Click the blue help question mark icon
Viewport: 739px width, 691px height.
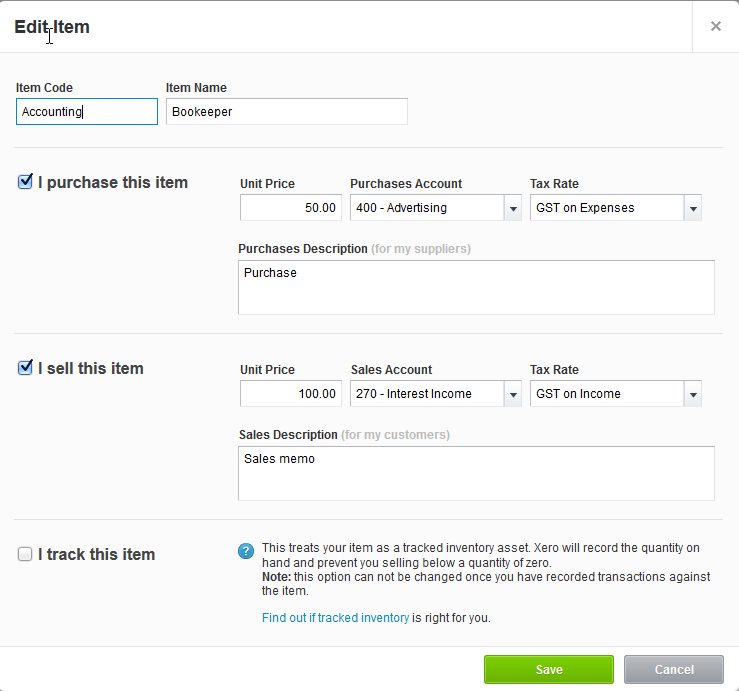246,551
